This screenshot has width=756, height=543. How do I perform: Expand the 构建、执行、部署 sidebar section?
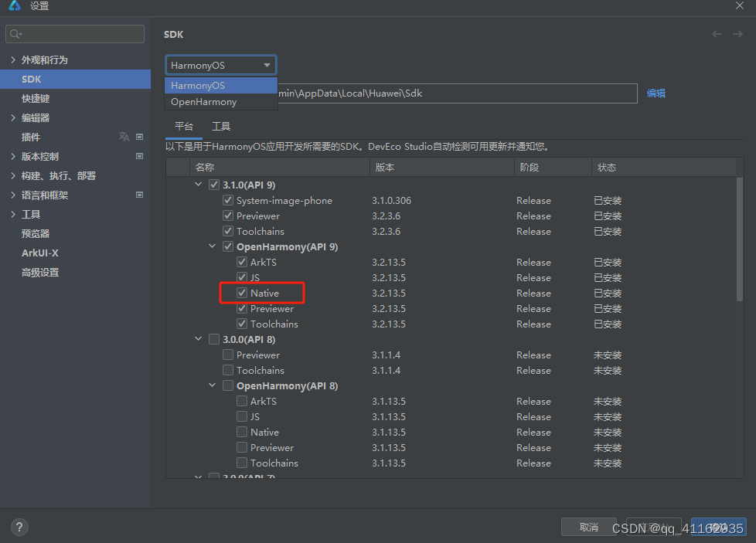13,175
